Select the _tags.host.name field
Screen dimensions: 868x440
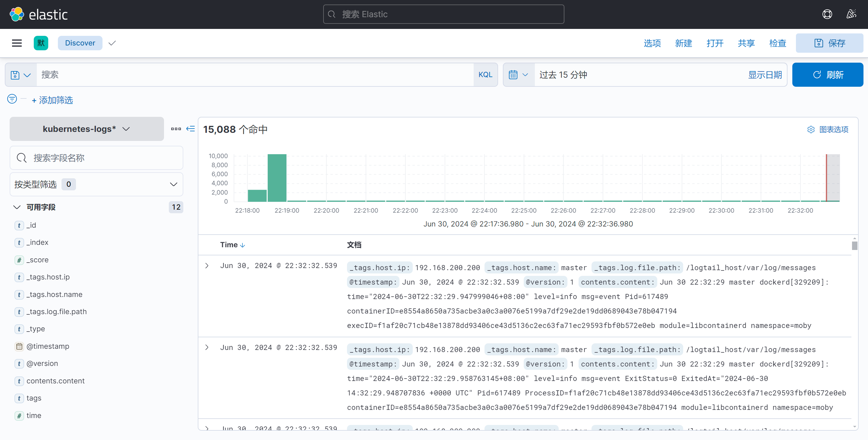point(54,295)
